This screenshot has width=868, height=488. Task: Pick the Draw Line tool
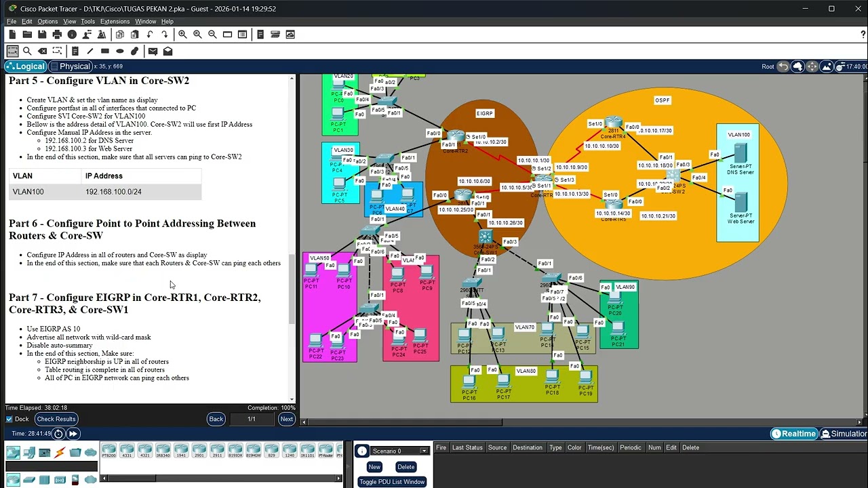click(90, 51)
